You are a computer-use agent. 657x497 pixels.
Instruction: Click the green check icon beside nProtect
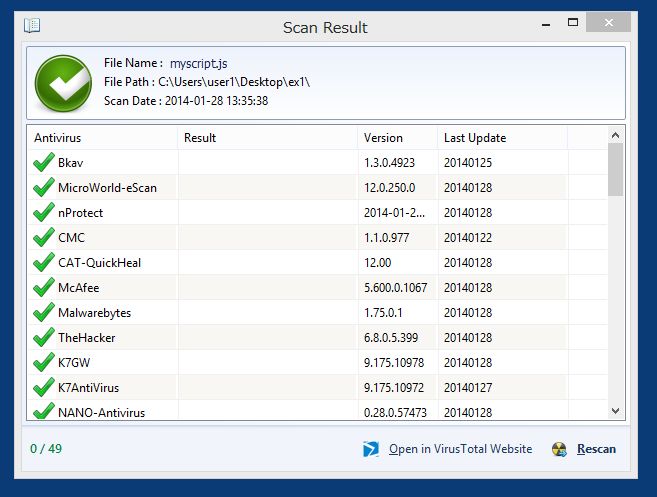point(44,212)
